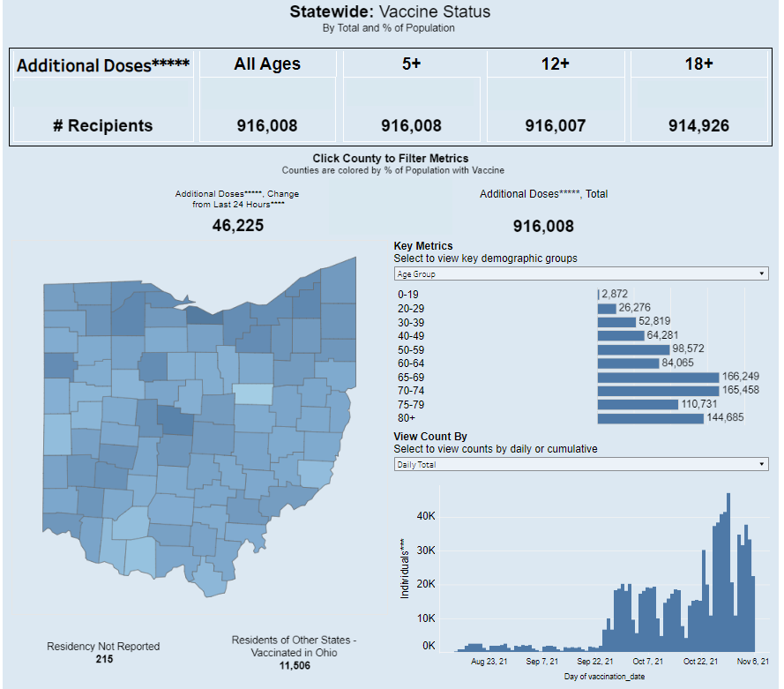Click the 5+ recipients value 916,008
This screenshot has height=689, width=784.
pos(411,126)
